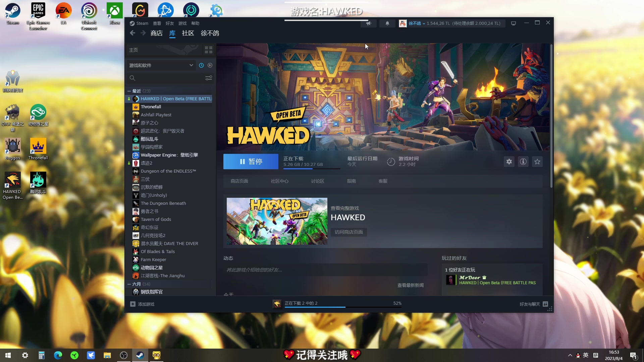This screenshot has width=644, height=362.
Task: Open the 帮助 menu
Action: point(195,23)
